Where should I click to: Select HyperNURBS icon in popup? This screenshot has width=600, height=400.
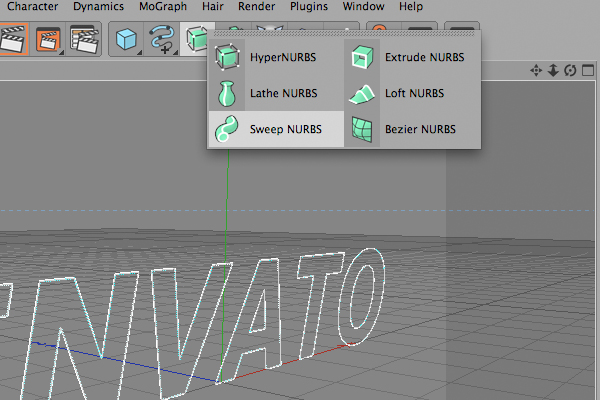click(227, 57)
